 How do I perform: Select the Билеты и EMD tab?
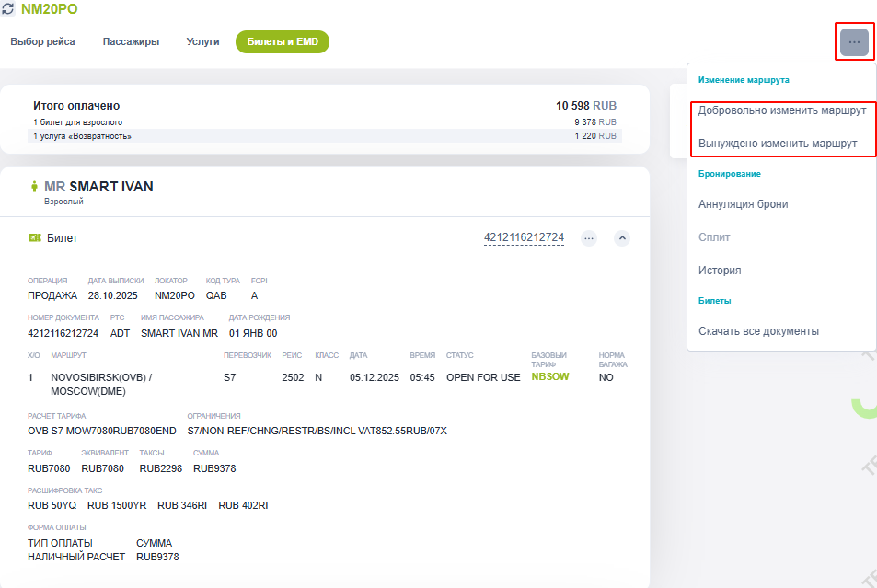(x=282, y=41)
